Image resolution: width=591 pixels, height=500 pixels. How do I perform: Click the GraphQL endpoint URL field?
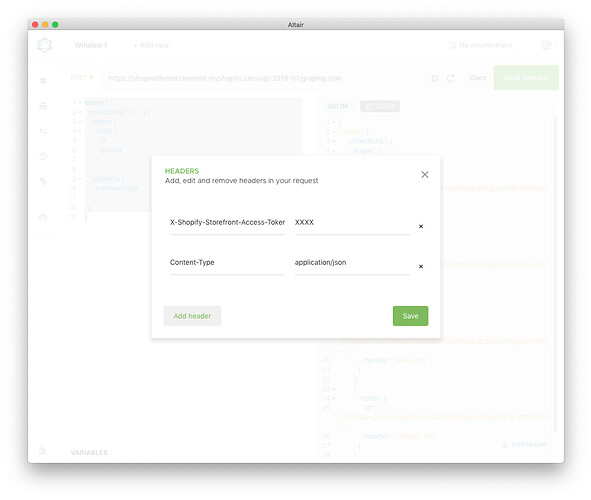(x=264, y=78)
